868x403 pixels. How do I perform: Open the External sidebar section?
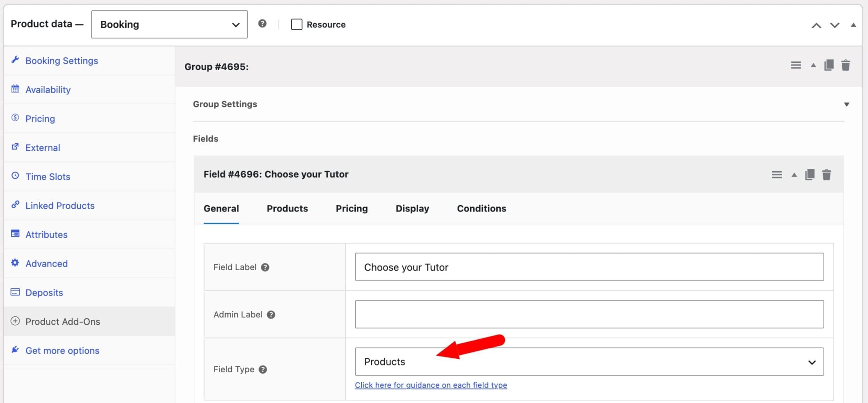[42, 147]
